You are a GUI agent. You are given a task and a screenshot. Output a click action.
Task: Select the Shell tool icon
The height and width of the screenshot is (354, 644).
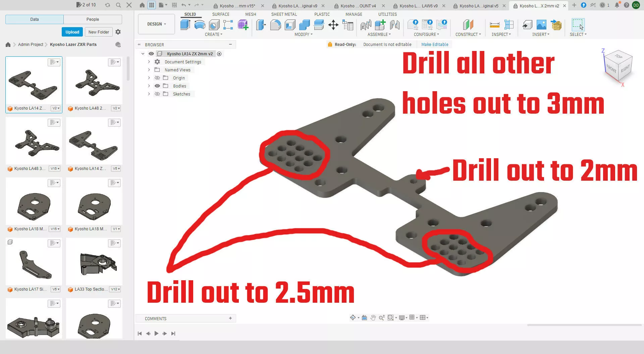290,25
